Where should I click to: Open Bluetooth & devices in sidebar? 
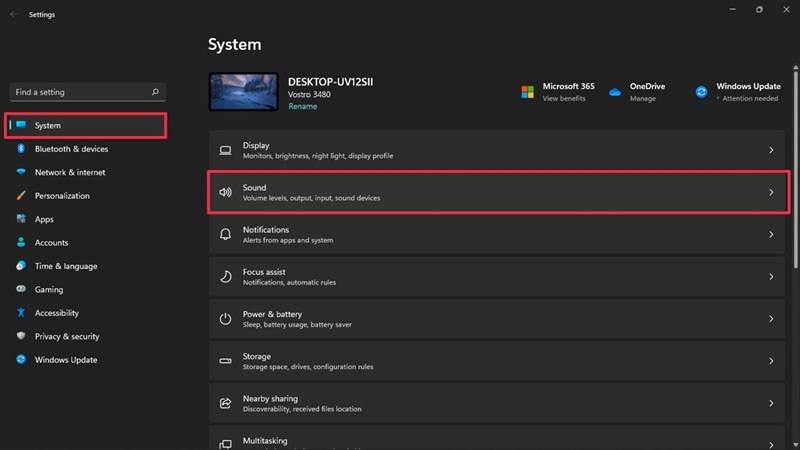pyautogui.click(x=71, y=149)
